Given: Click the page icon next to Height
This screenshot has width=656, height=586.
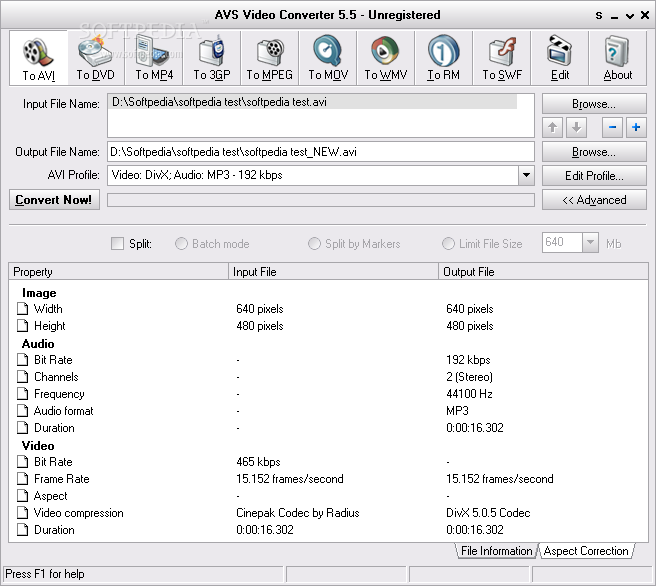Looking at the screenshot, I should pyautogui.click(x=23, y=326).
